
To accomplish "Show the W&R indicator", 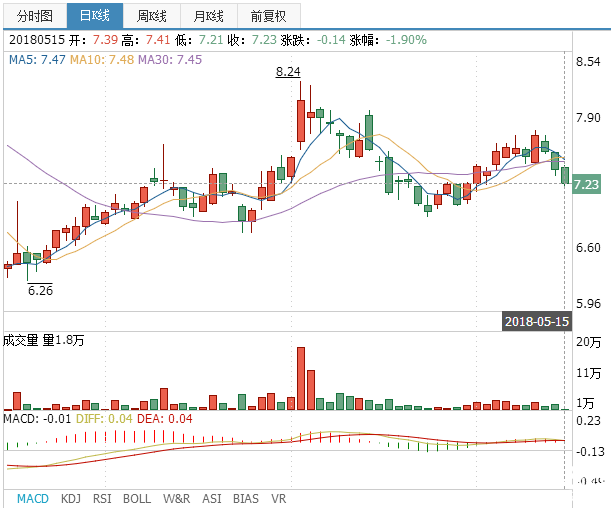I will (177, 499).
